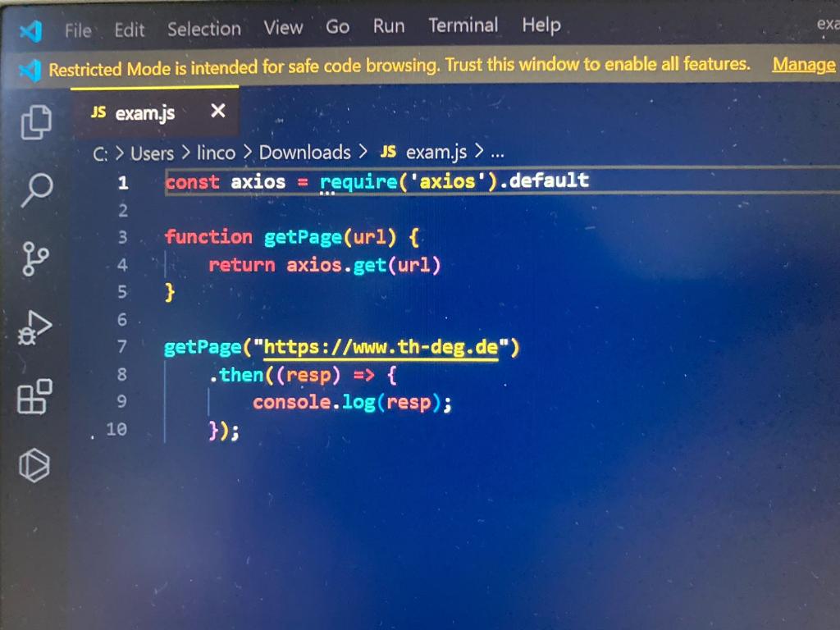Viewport: 840px width, 630px height.
Task: Close the exam.js tab
Action: pos(217,112)
